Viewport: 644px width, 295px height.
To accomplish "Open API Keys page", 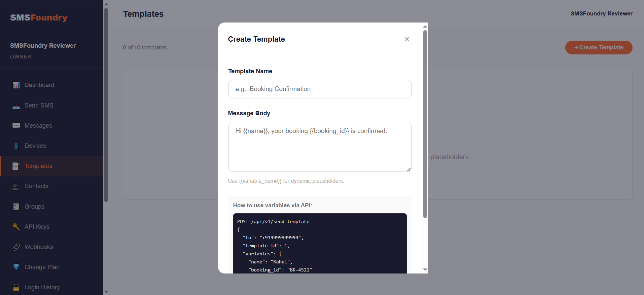I will point(51,227).
